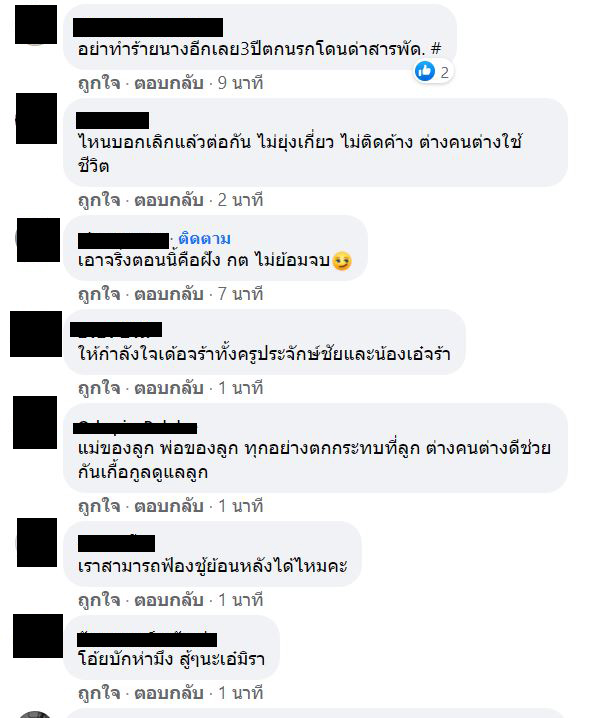Like the comment asking เราสามารถฟ้องชู้ย้อนหลัง
Image resolution: width=616 pixels, height=718 pixels.
99,600
